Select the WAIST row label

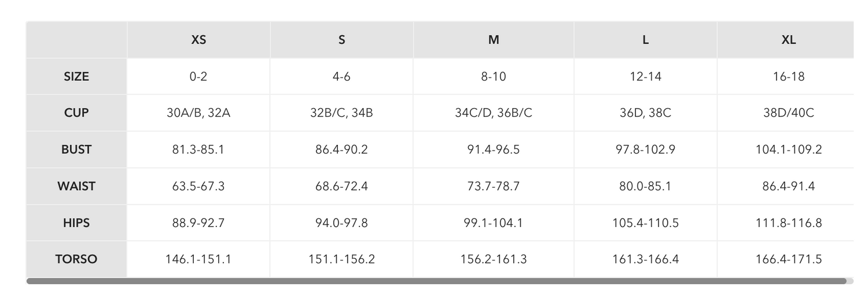pyautogui.click(x=76, y=186)
